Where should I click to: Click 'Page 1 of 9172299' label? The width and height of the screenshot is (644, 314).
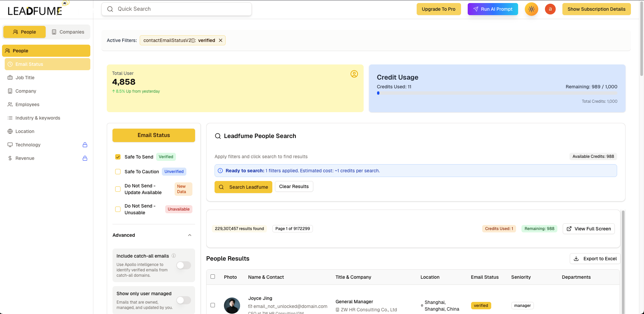coord(292,229)
